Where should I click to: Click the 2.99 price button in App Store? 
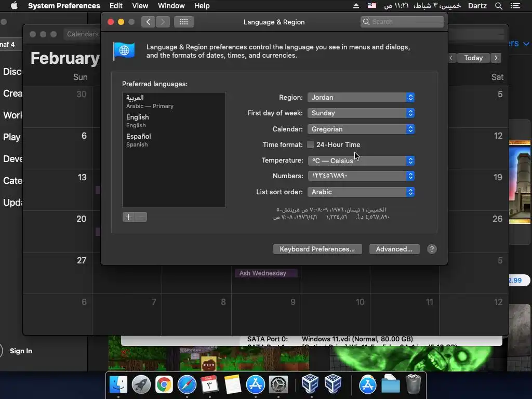pos(519,280)
